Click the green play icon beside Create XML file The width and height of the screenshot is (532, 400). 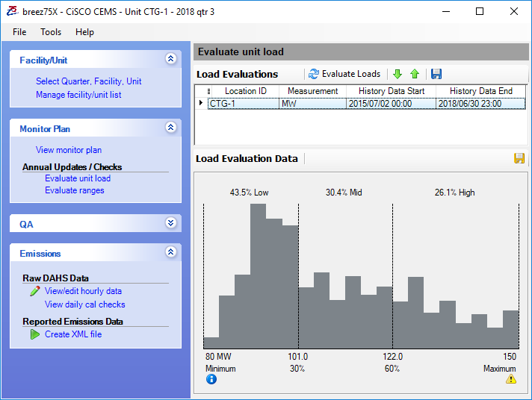pos(35,334)
